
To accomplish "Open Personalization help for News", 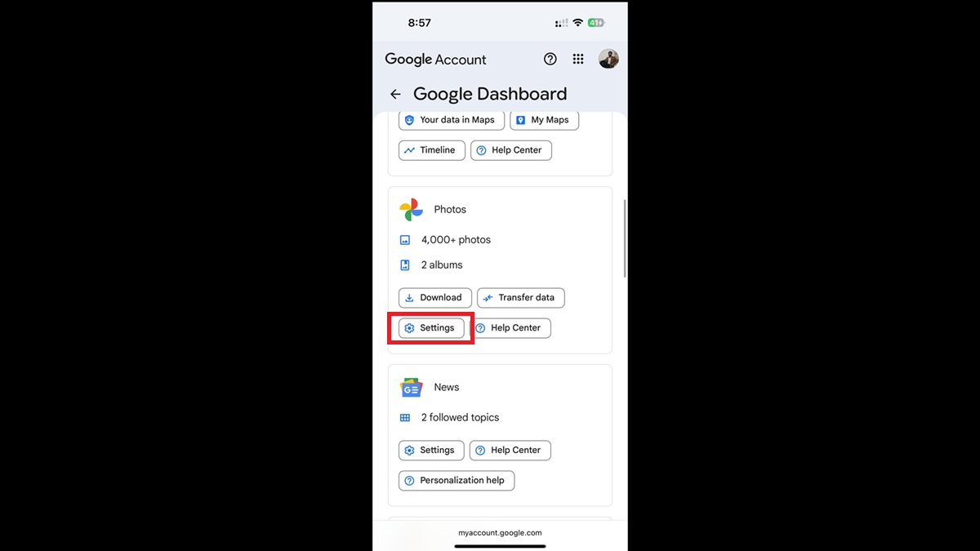I will (456, 481).
